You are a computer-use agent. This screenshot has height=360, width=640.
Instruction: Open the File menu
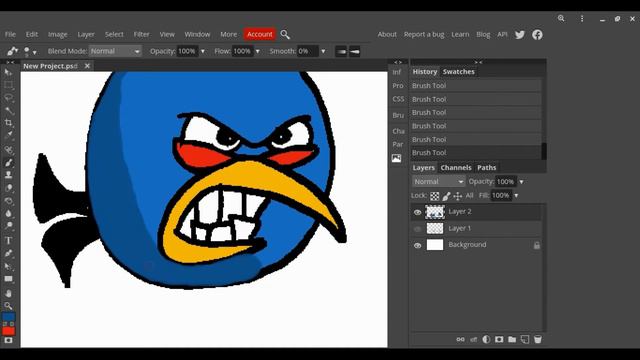(10, 35)
